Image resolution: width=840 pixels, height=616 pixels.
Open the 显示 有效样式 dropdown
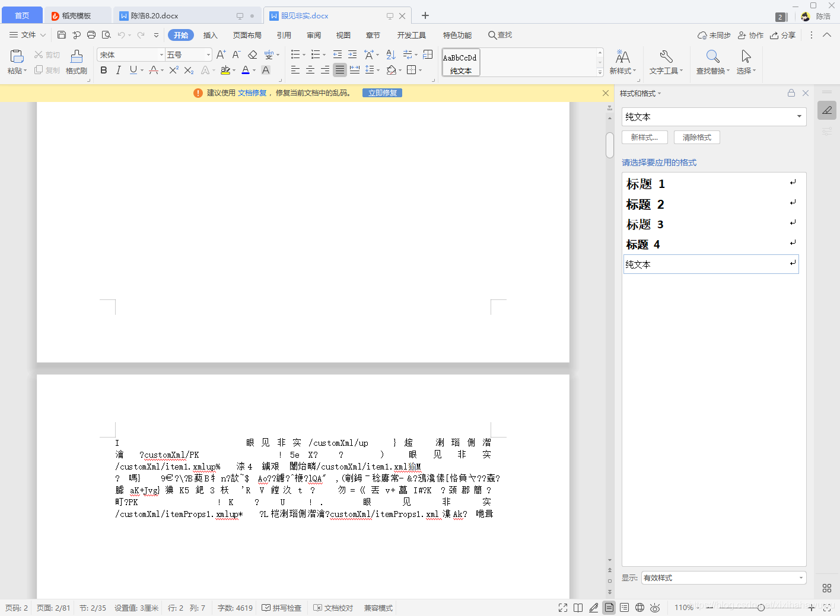[x=723, y=577]
